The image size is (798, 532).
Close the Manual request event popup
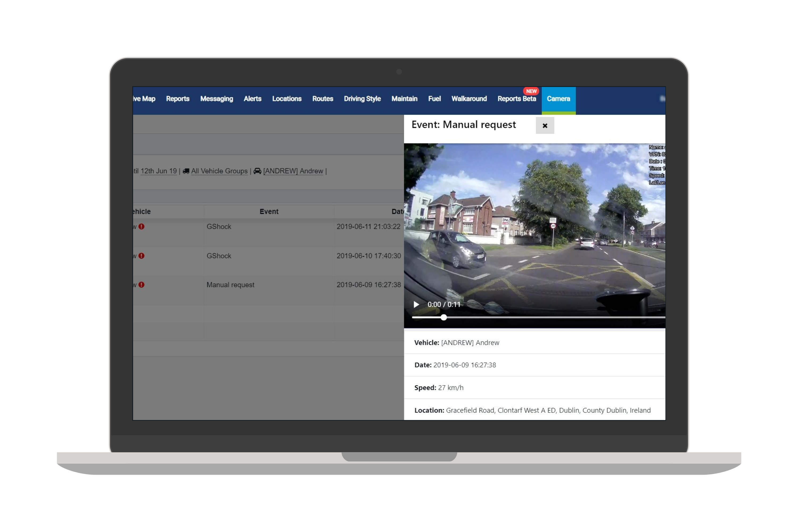(x=545, y=126)
